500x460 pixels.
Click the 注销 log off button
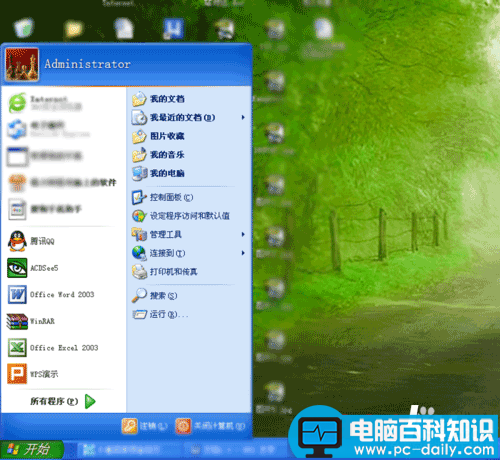click(x=145, y=426)
